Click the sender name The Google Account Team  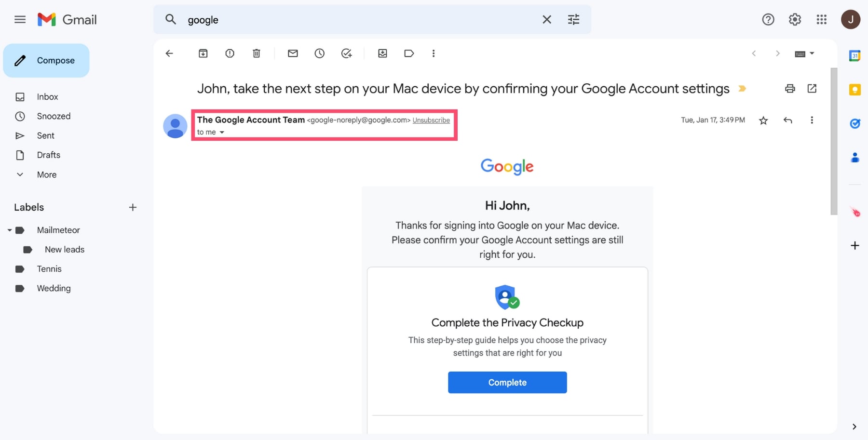251,120
